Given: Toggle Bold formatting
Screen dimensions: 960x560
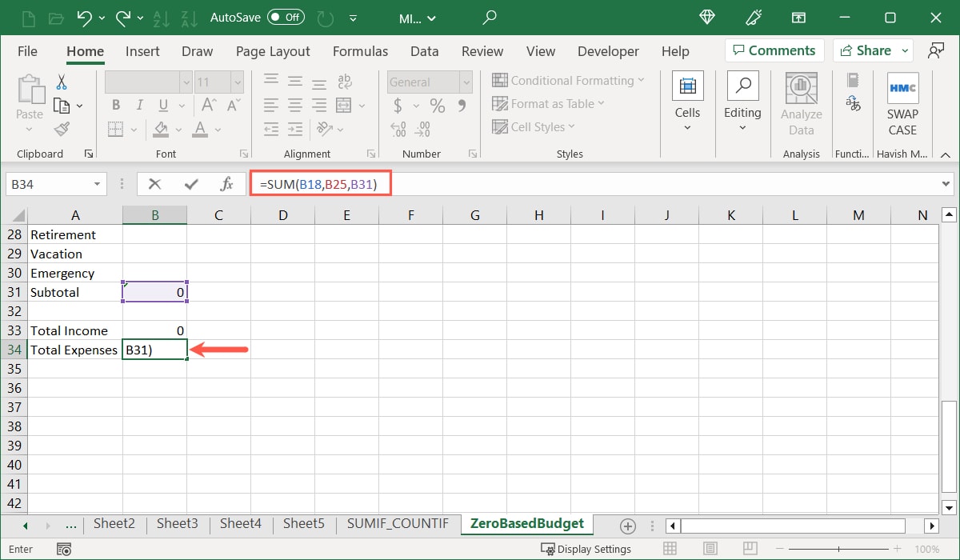Looking at the screenshot, I should pos(115,105).
